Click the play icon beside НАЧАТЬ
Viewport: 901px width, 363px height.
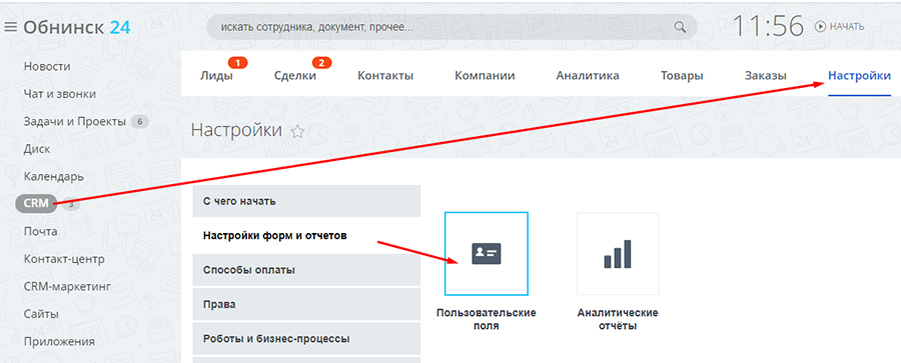pos(821,26)
